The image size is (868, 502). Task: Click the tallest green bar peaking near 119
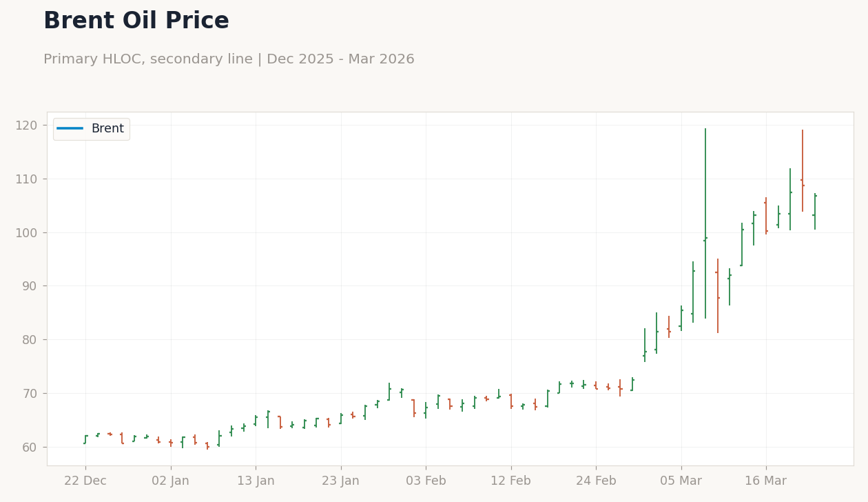click(705, 223)
